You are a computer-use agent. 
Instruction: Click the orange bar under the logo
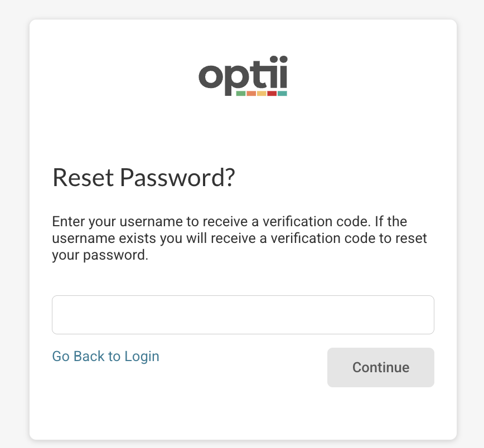coord(251,94)
